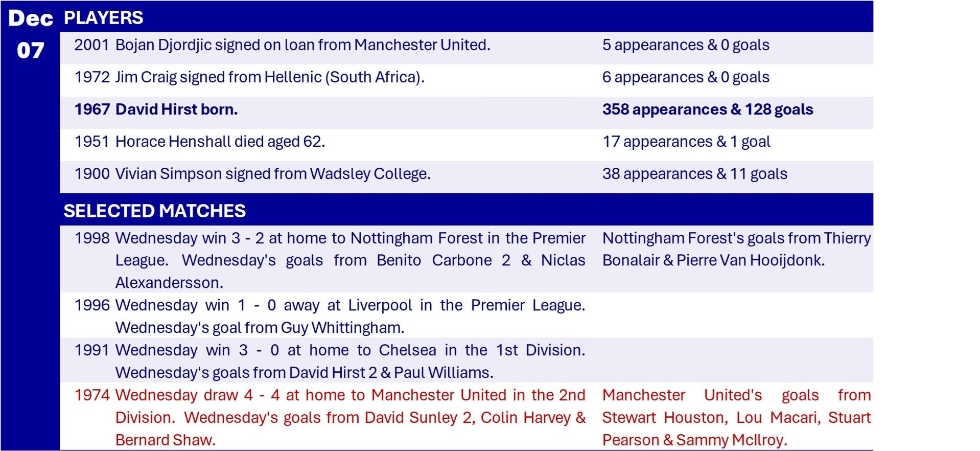980x451 pixels.
Task: Click the 1991 Chelsea home win entry
Action: pyautogui.click(x=330, y=361)
